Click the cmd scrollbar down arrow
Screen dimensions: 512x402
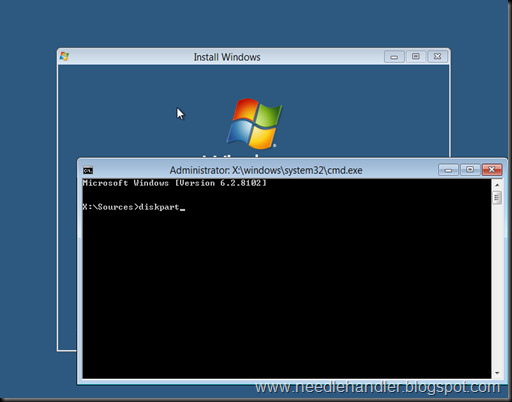pyautogui.click(x=497, y=373)
